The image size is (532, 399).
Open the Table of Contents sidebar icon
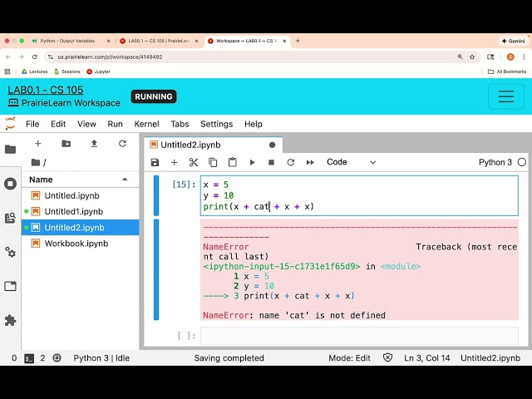10,218
